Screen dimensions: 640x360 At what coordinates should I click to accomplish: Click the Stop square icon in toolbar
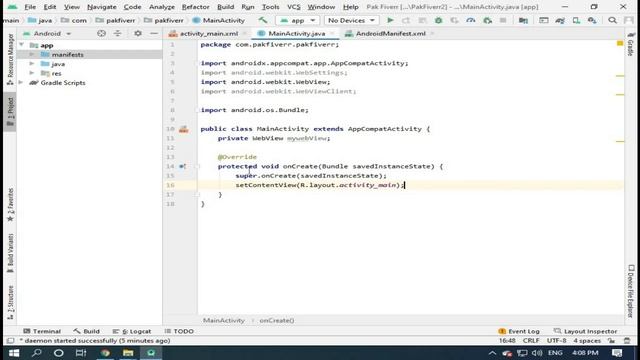click(x=503, y=20)
